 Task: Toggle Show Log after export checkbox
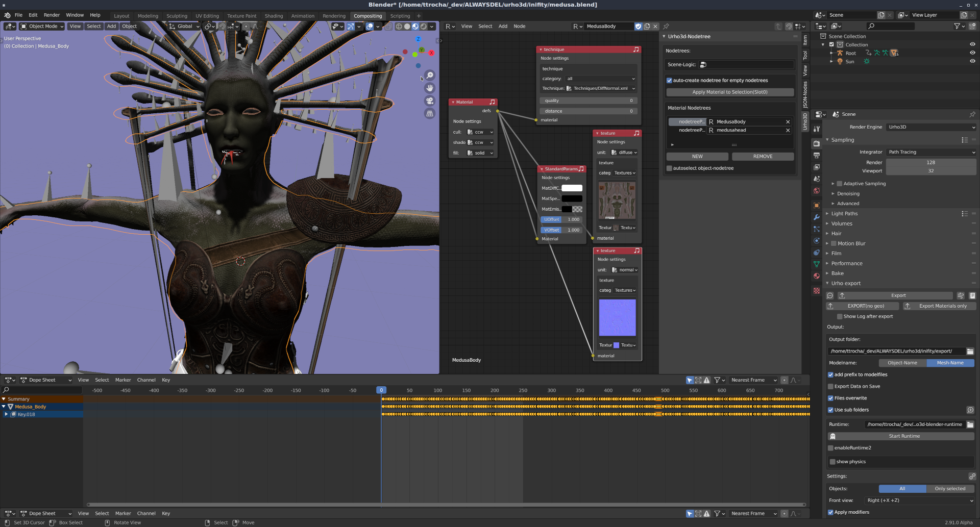(x=840, y=317)
